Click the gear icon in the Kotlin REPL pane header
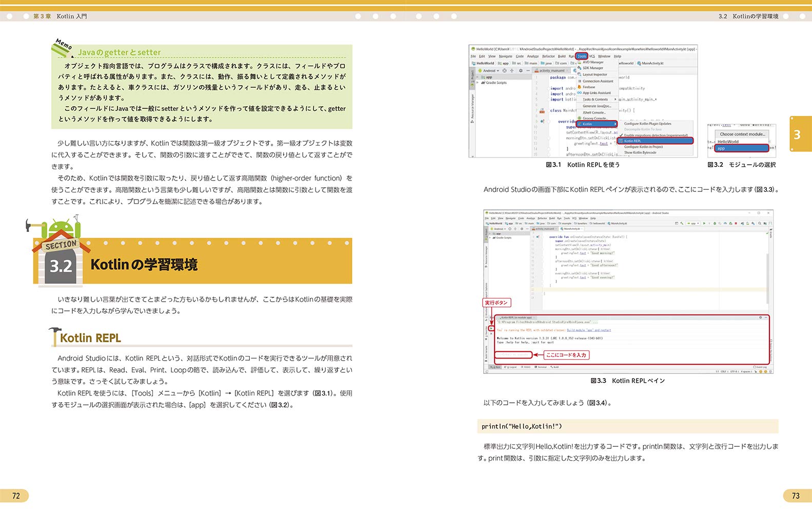Screen dimensions: 812x513 [x=761, y=318]
